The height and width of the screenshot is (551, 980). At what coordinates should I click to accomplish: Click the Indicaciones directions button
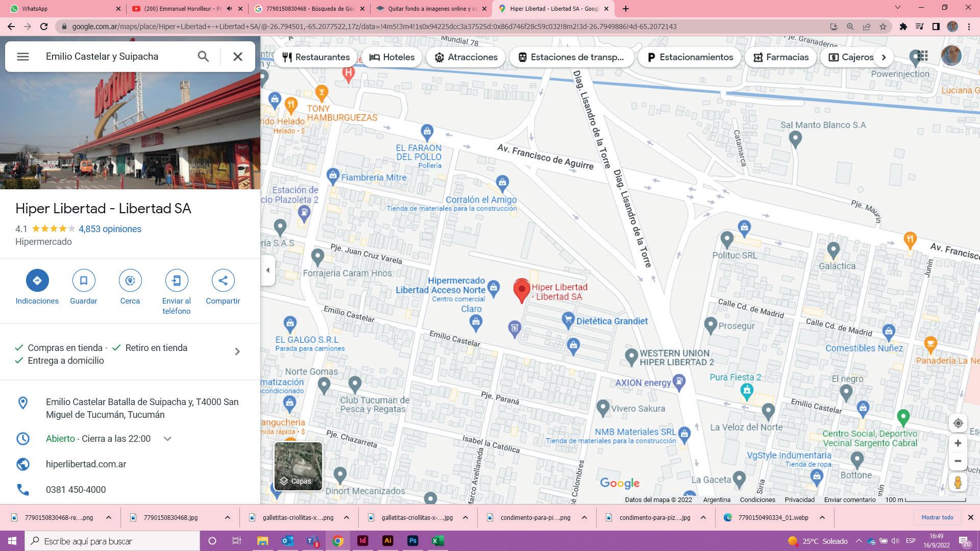pos(37,280)
